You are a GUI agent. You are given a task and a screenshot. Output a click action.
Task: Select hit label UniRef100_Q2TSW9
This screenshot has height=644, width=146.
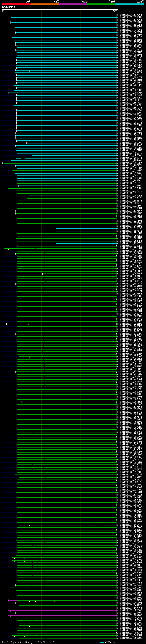[x=131, y=206]
